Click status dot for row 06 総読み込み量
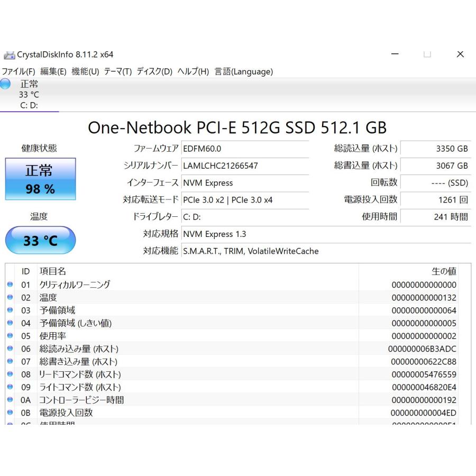The image size is (476, 476). pyautogui.click(x=10, y=348)
